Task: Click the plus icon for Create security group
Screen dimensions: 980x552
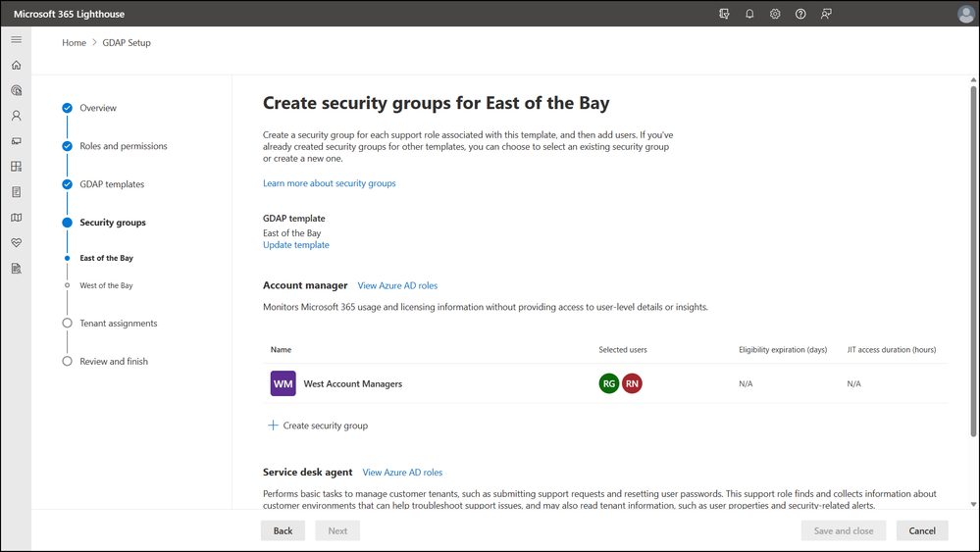Action: [273, 426]
